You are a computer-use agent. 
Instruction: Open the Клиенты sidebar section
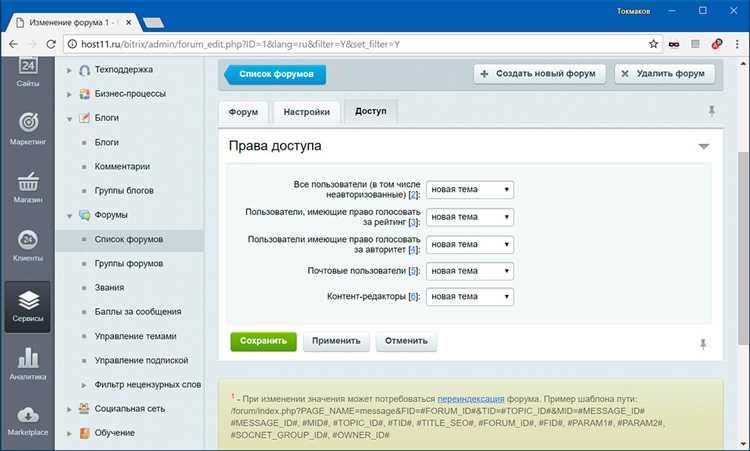coord(28,245)
